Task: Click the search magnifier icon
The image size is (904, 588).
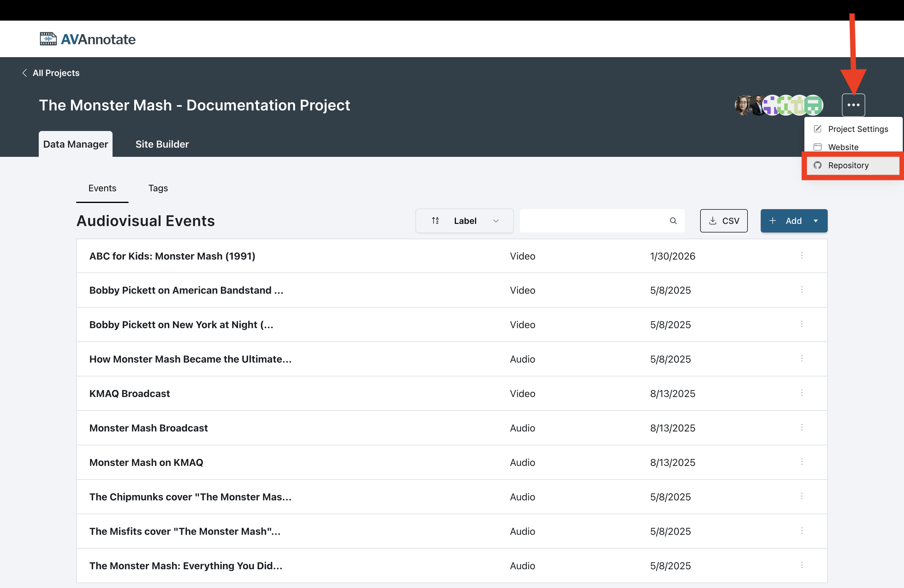Action: pos(673,221)
